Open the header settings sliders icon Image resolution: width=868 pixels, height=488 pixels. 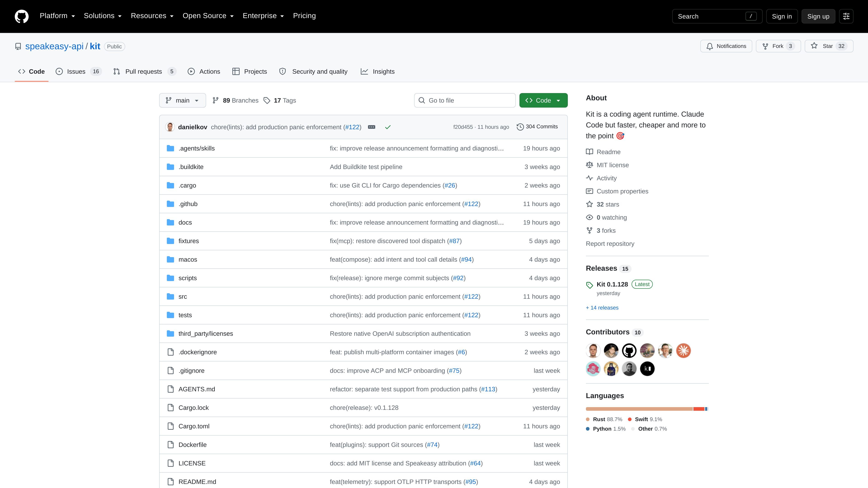tap(846, 16)
